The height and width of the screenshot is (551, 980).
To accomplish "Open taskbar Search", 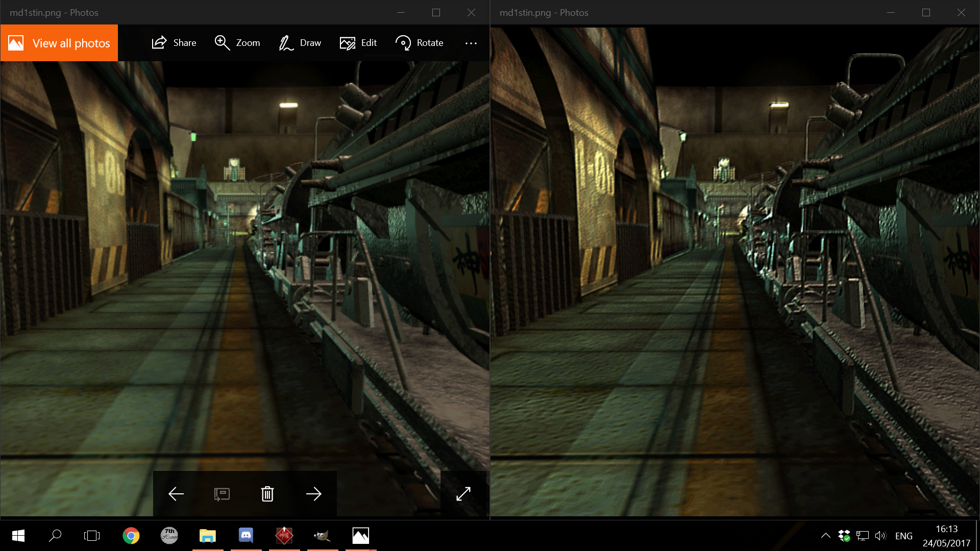I will 55,536.
